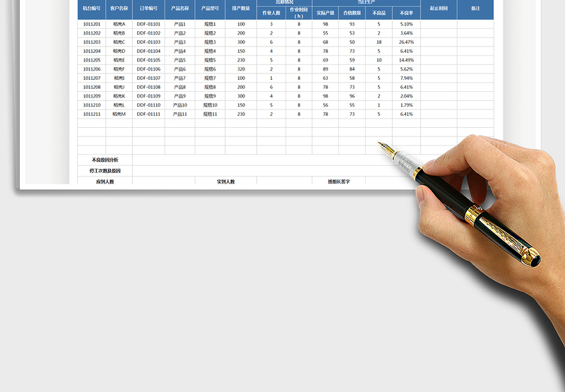Click product name cell 产品8
The height and width of the screenshot is (392, 565).
click(x=180, y=87)
